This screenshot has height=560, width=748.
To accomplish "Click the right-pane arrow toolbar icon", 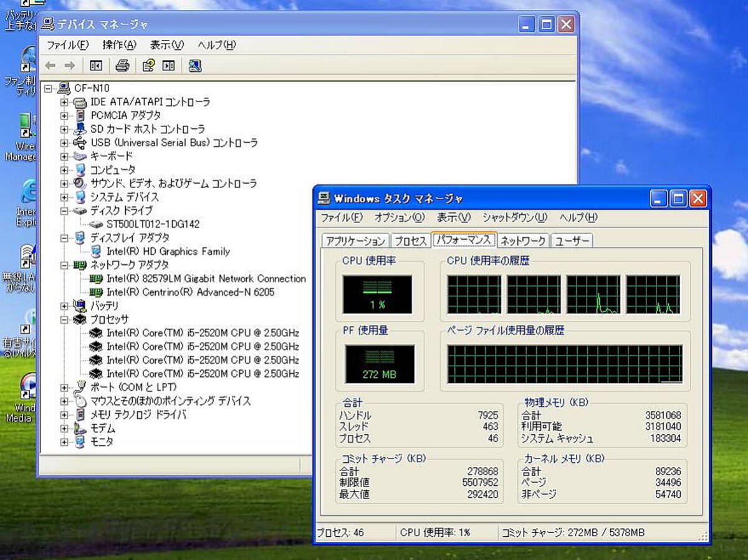I will pos(168,65).
